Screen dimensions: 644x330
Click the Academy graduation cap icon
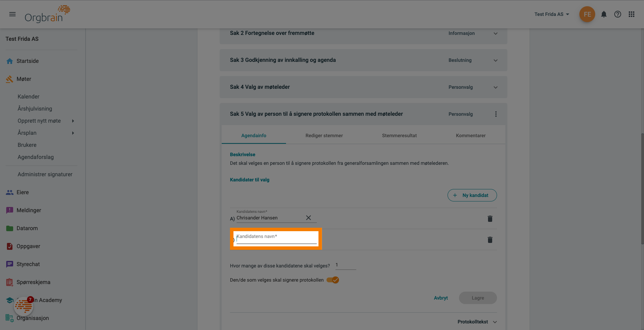click(x=10, y=300)
